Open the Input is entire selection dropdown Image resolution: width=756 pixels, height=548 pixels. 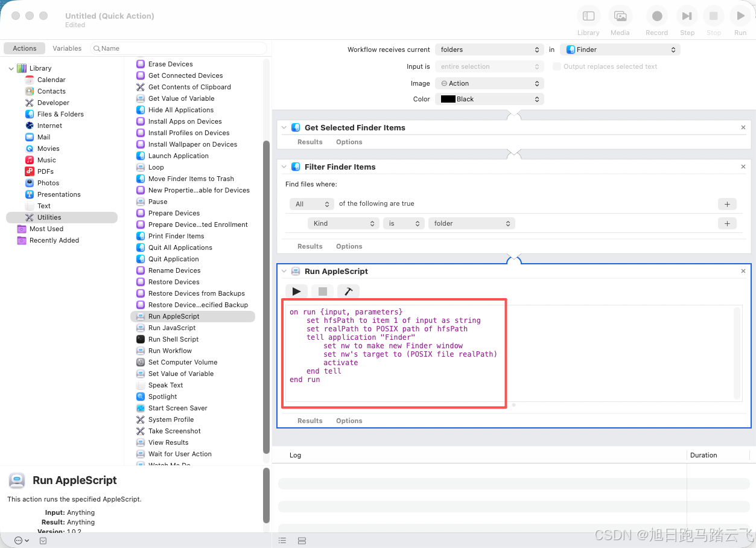pyautogui.click(x=489, y=66)
